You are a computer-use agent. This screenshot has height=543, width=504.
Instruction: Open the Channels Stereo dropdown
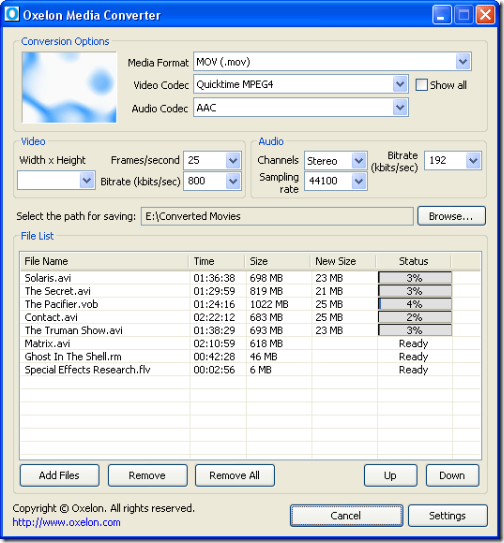tap(359, 160)
